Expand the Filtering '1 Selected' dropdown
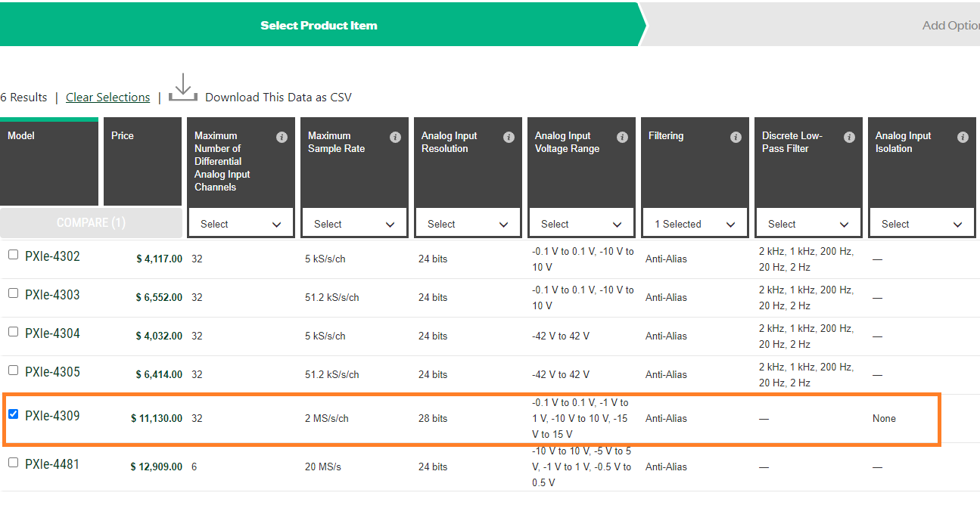Image resolution: width=980 pixels, height=527 pixels. coord(695,224)
